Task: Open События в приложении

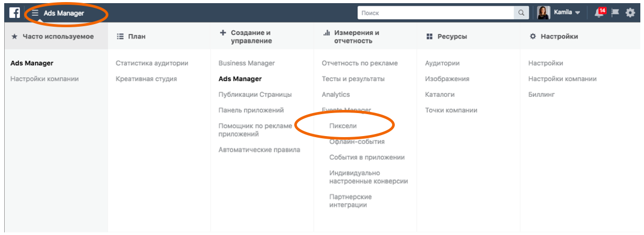Action: pos(367,158)
